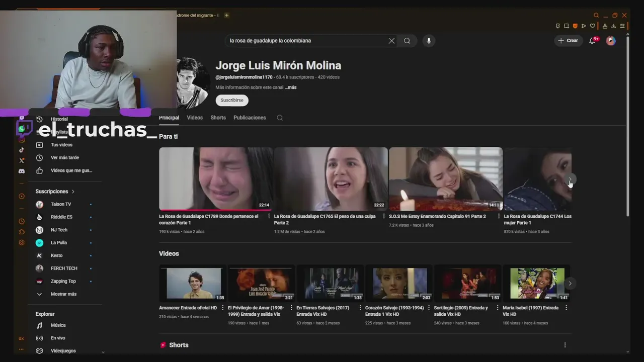The height and width of the screenshot is (362, 644).
Task: Open the browser profile person icon
Action: 605,26
